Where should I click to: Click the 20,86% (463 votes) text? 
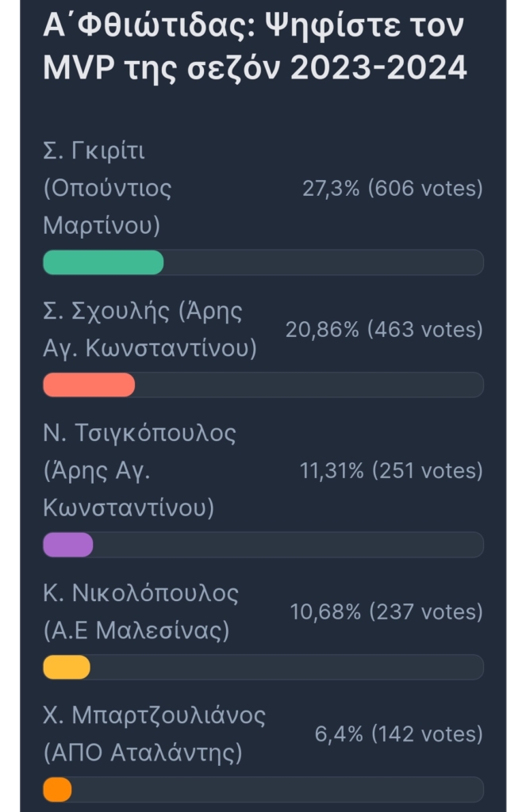[x=384, y=329]
